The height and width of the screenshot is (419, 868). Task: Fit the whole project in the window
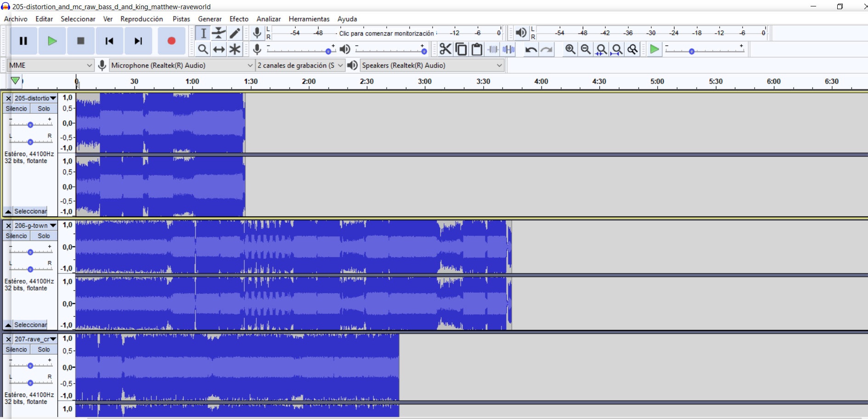coord(617,49)
